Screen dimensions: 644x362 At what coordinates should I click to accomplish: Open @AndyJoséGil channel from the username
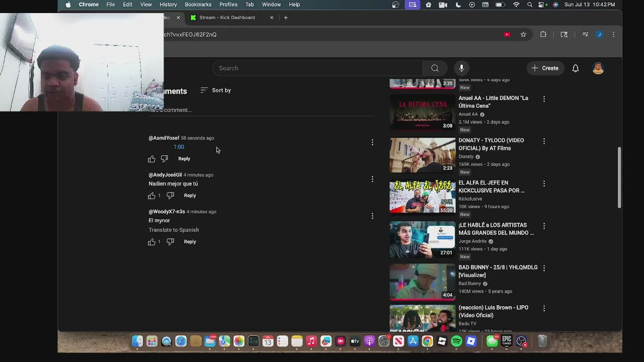[165, 175]
